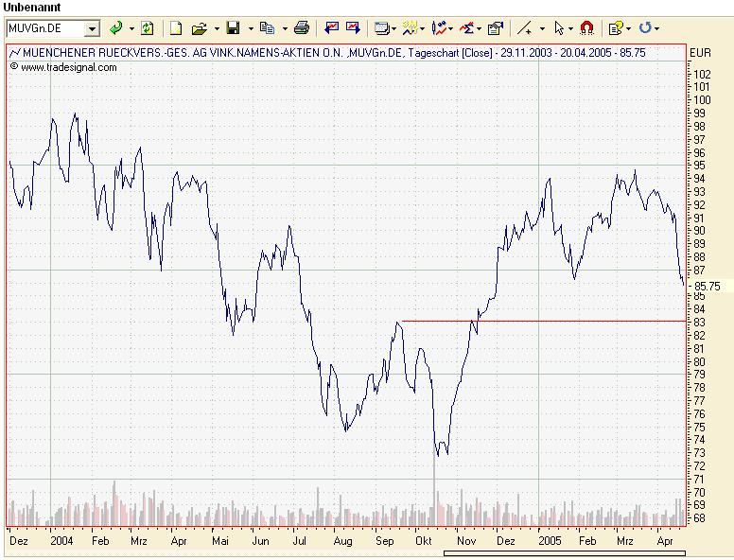734x560 pixels.
Task: Expand dropdown next to sigma indicator icon
Action: point(479,29)
